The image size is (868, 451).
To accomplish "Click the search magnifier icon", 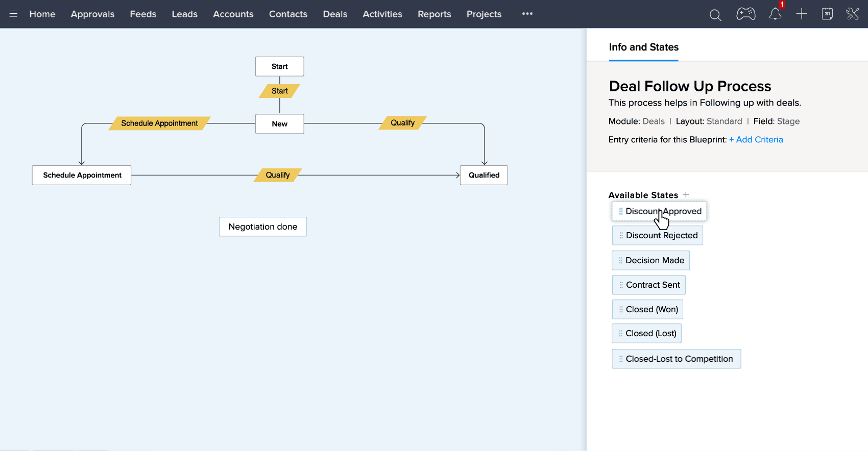I will pyautogui.click(x=715, y=15).
